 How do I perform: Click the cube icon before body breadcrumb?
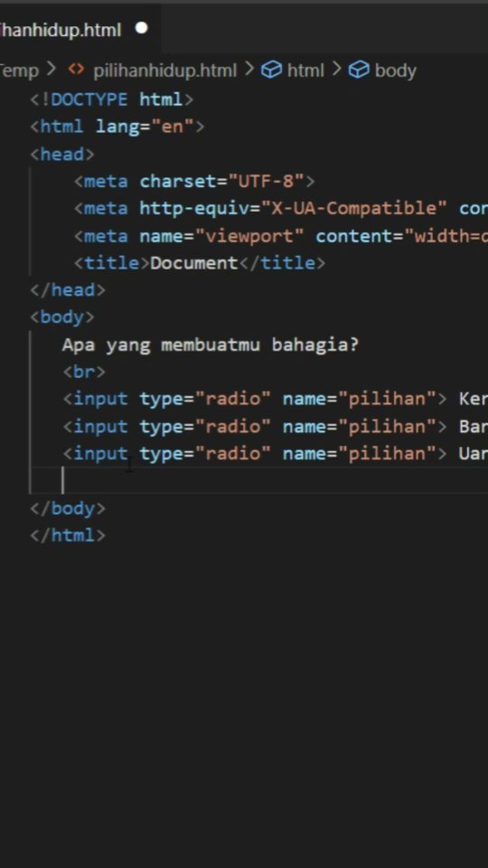359,70
